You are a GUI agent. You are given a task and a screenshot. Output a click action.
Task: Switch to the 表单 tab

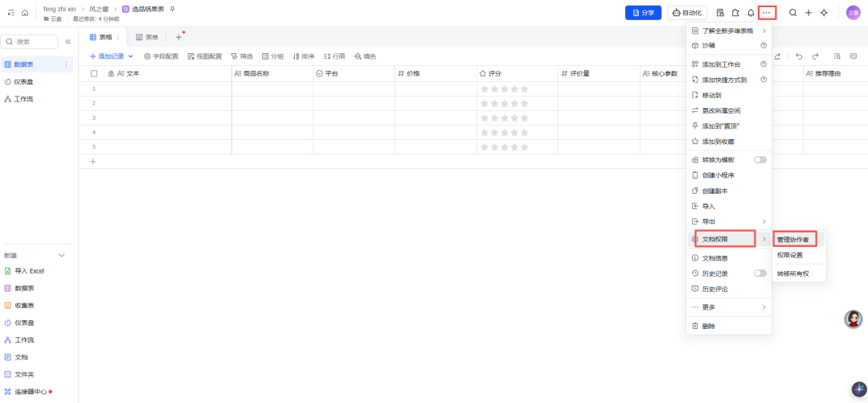coord(147,37)
